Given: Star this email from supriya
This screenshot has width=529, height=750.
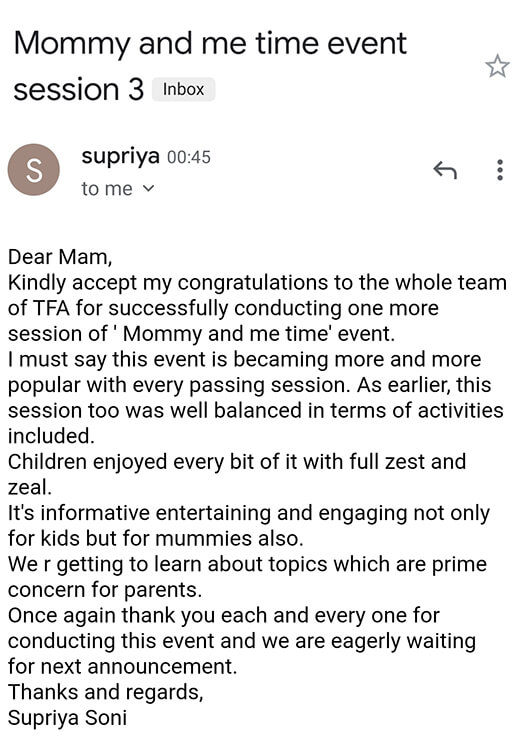Looking at the screenshot, I should click(x=497, y=66).
